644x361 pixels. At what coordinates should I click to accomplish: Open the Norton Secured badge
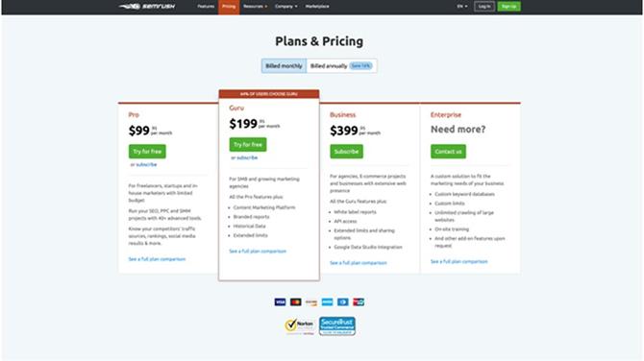coord(300,326)
